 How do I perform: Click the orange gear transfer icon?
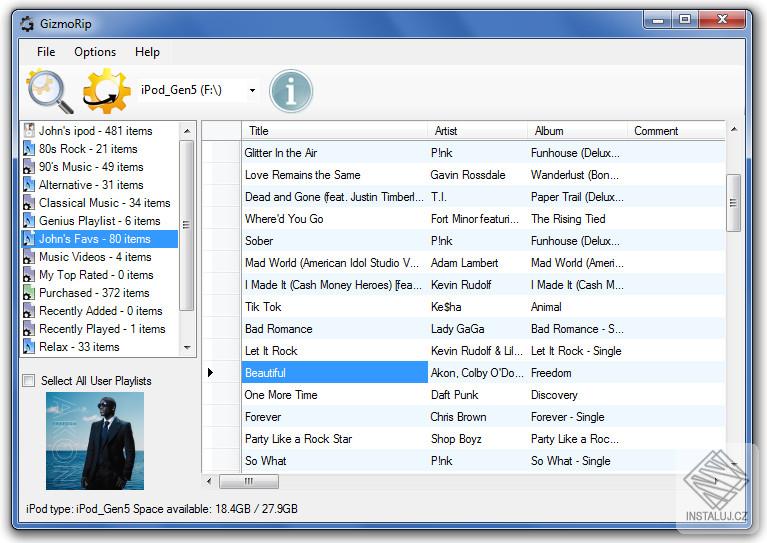[107, 91]
